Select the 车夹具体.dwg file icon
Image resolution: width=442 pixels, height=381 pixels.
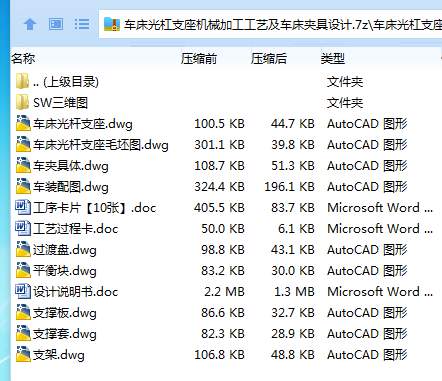click(23, 165)
